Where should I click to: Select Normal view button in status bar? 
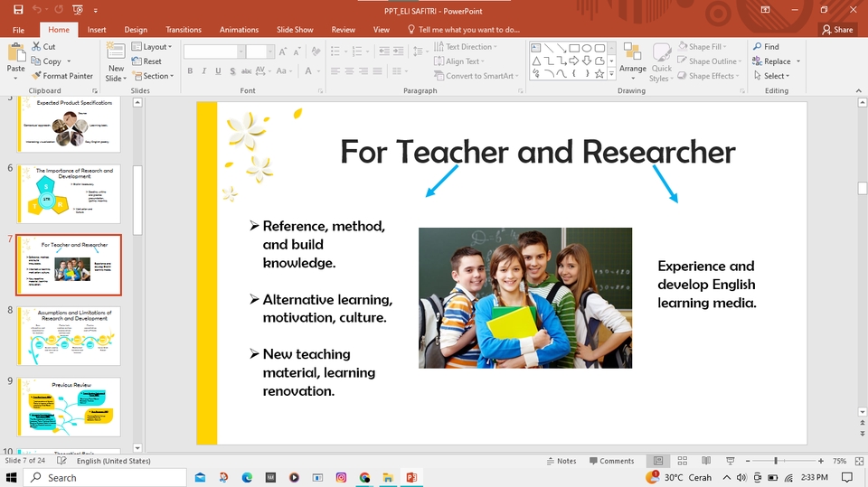[x=659, y=461]
